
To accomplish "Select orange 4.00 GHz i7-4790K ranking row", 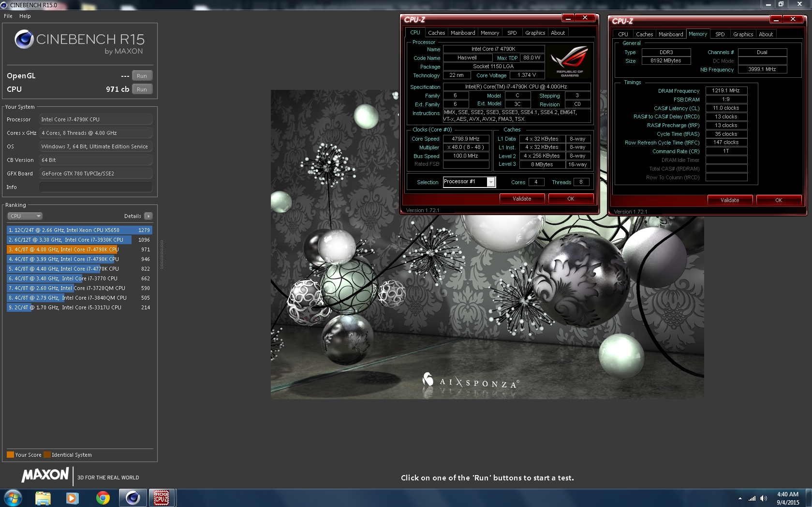I will coord(79,249).
